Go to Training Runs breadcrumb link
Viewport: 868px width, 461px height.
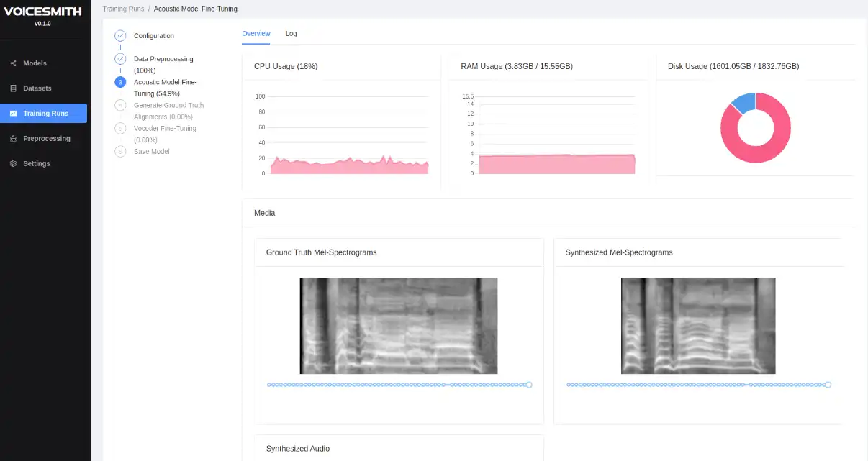click(x=123, y=9)
